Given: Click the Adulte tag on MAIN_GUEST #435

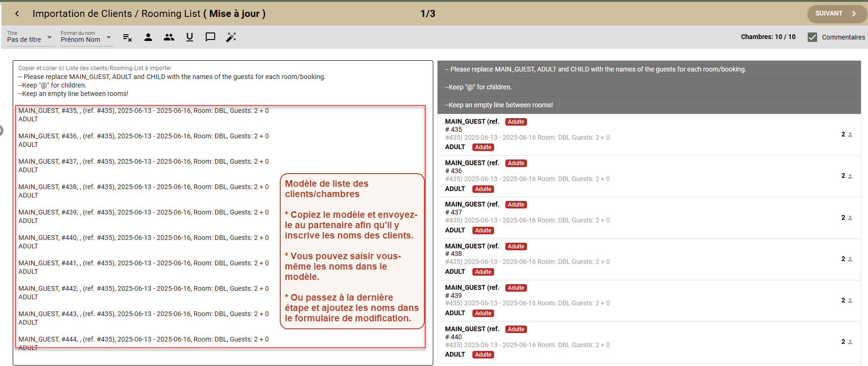Looking at the screenshot, I should pos(516,122).
